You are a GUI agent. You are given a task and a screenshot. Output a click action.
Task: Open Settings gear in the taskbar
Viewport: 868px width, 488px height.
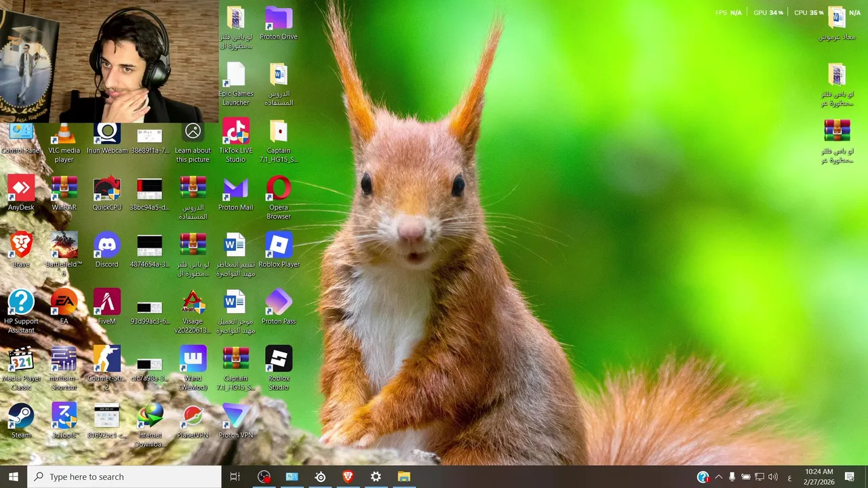(x=376, y=476)
